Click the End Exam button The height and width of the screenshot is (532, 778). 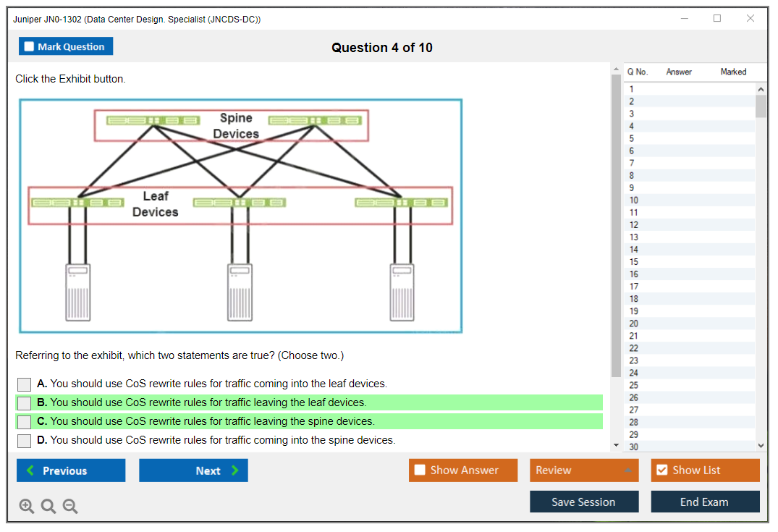tap(705, 502)
